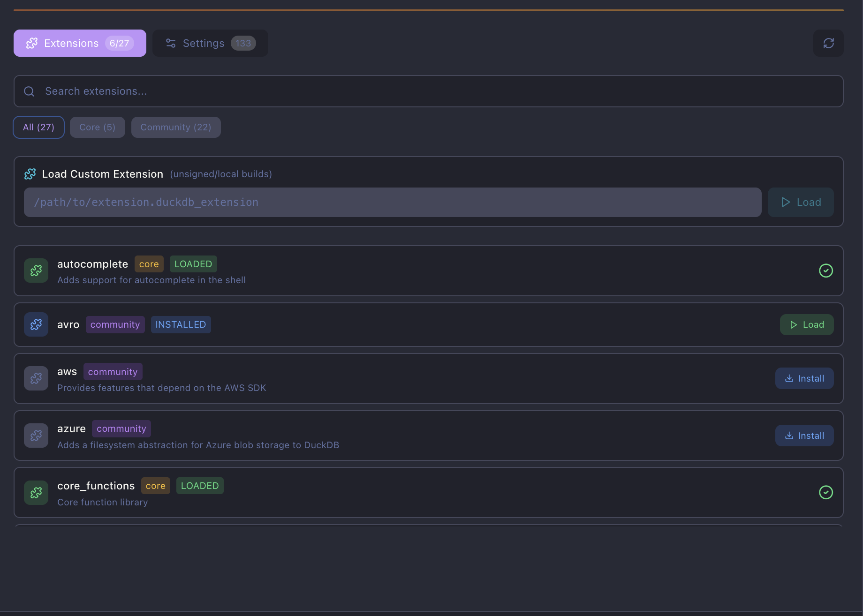
Task: Click the green loaded checkmark on autocomplete
Action: tap(826, 270)
